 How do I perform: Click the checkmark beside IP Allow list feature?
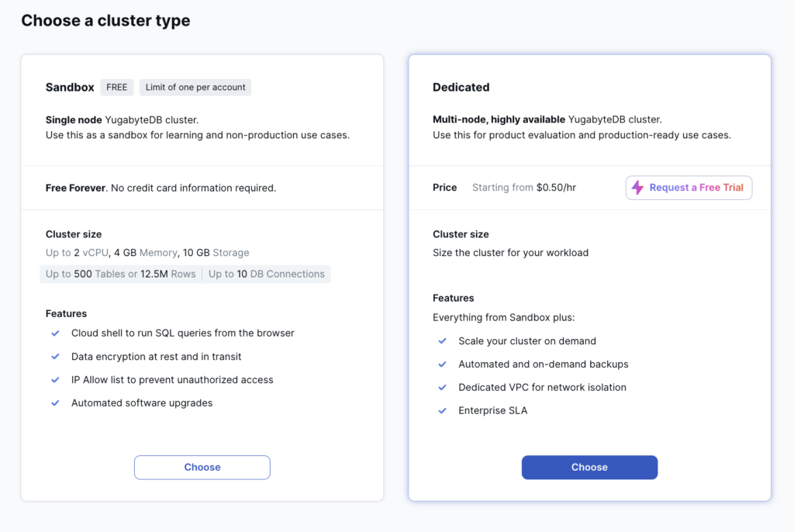55,379
